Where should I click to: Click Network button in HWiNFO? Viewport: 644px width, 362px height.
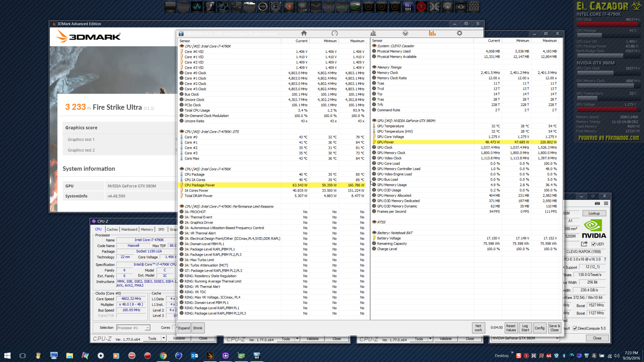pyautogui.click(x=478, y=328)
